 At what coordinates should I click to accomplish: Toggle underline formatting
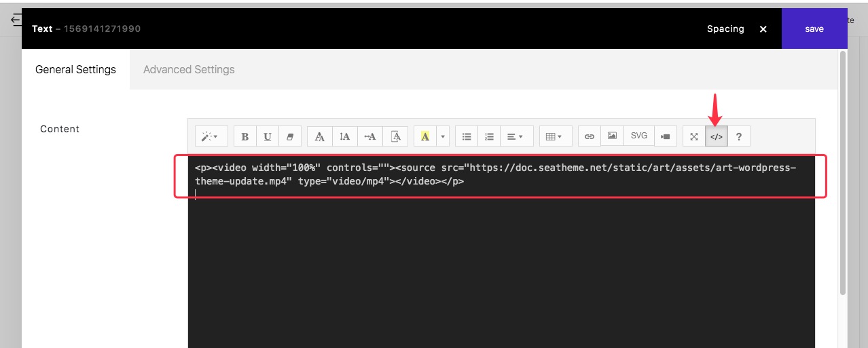click(x=268, y=136)
